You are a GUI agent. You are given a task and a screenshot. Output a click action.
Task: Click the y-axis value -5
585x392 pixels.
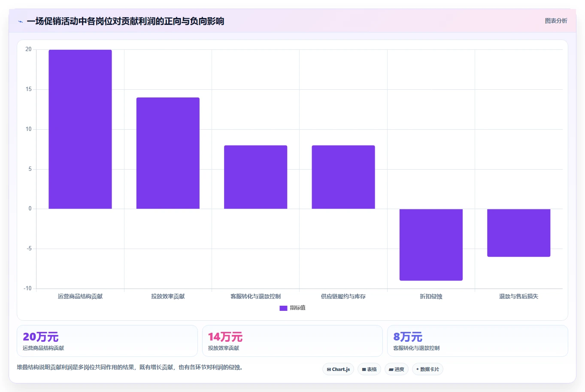(29, 249)
